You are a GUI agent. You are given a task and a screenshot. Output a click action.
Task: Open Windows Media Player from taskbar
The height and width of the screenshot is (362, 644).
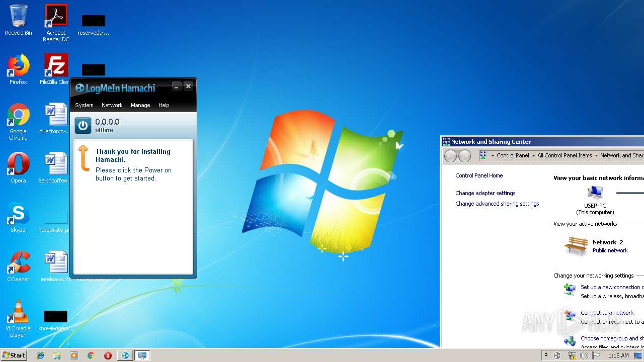click(x=74, y=355)
